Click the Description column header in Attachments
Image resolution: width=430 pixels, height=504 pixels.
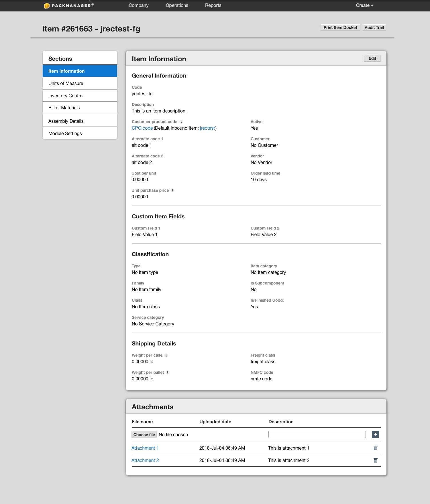tap(281, 422)
